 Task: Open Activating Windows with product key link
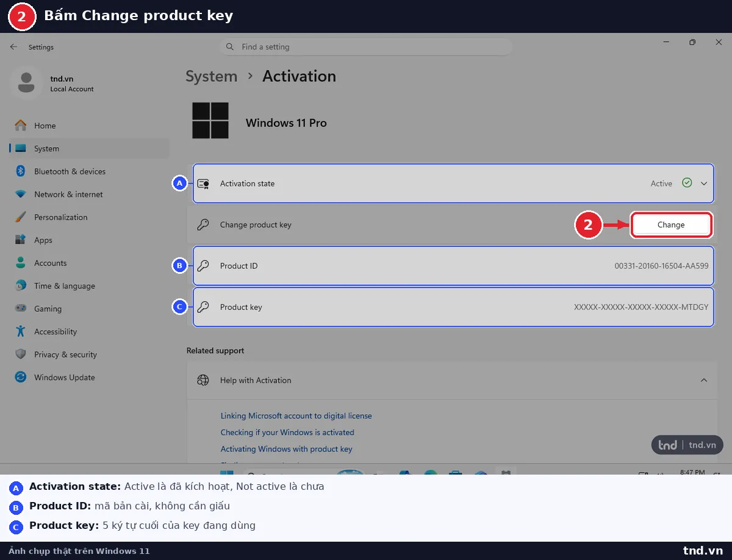tap(287, 448)
